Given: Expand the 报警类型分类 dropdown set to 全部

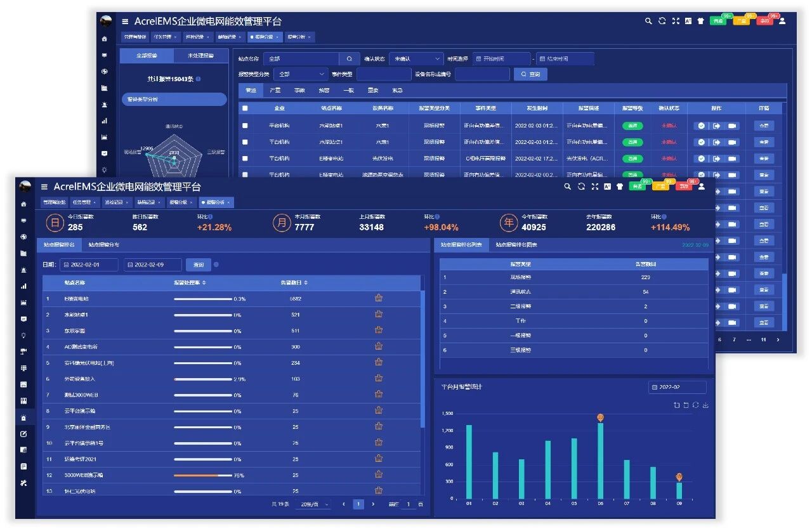Looking at the screenshot, I should (301, 74).
